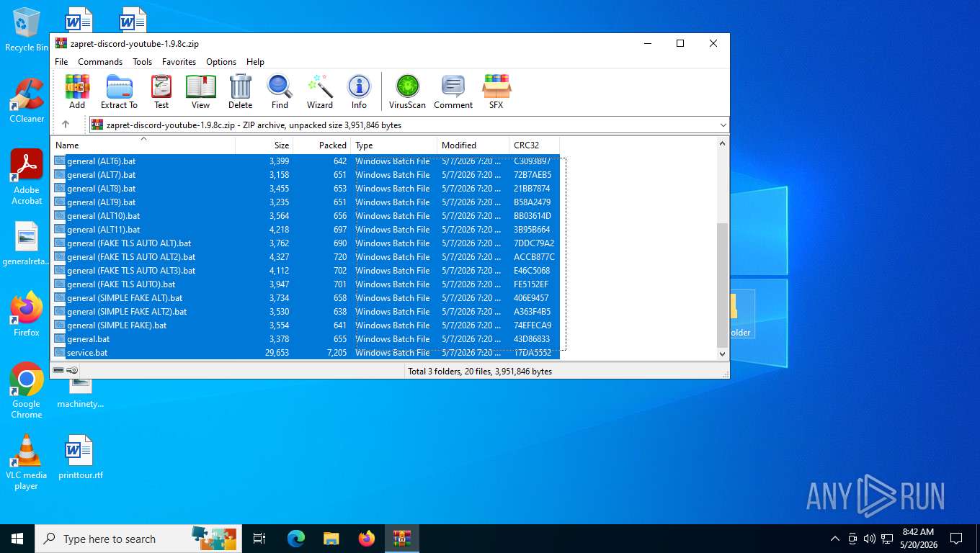The height and width of the screenshot is (553, 980).
Task: Open the Find magnifier tool
Action: pyautogui.click(x=280, y=91)
